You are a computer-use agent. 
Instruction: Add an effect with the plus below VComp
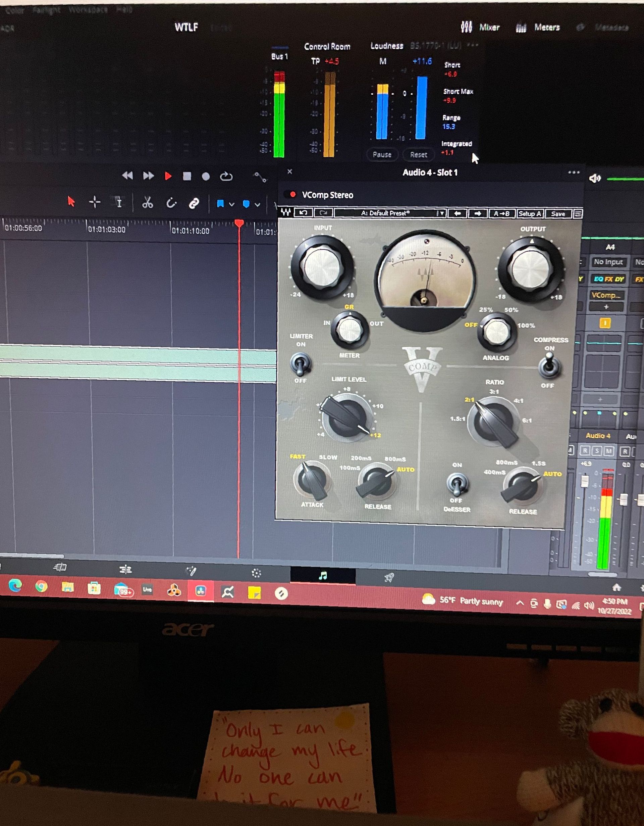[606, 307]
